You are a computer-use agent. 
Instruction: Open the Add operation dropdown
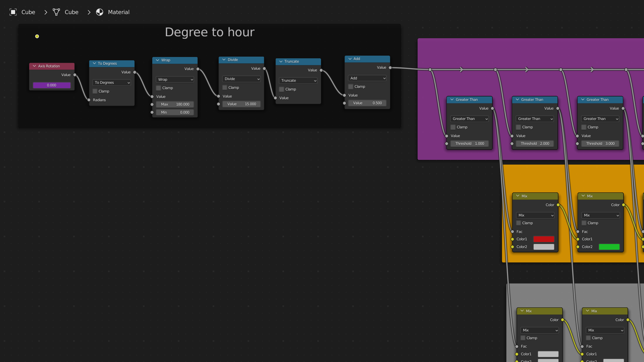pos(367,78)
